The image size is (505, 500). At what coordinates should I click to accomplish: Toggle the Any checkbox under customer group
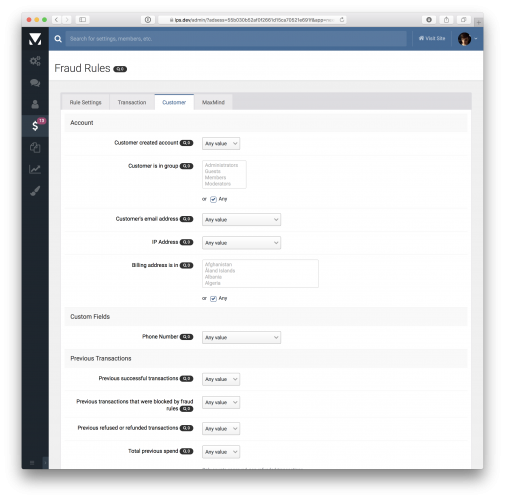point(213,199)
